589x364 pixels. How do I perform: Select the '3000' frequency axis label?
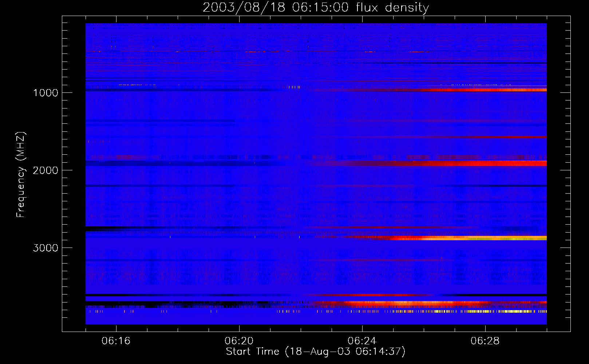46,248
